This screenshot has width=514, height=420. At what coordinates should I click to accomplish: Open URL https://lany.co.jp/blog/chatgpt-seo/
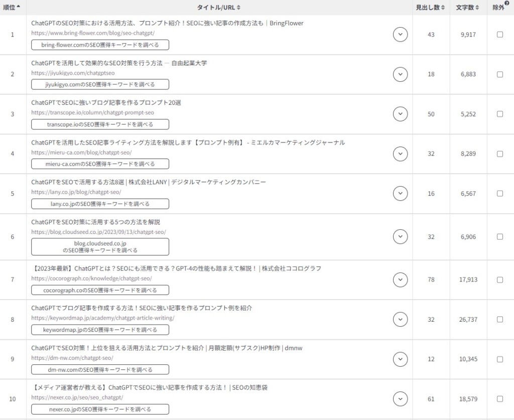tap(76, 192)
